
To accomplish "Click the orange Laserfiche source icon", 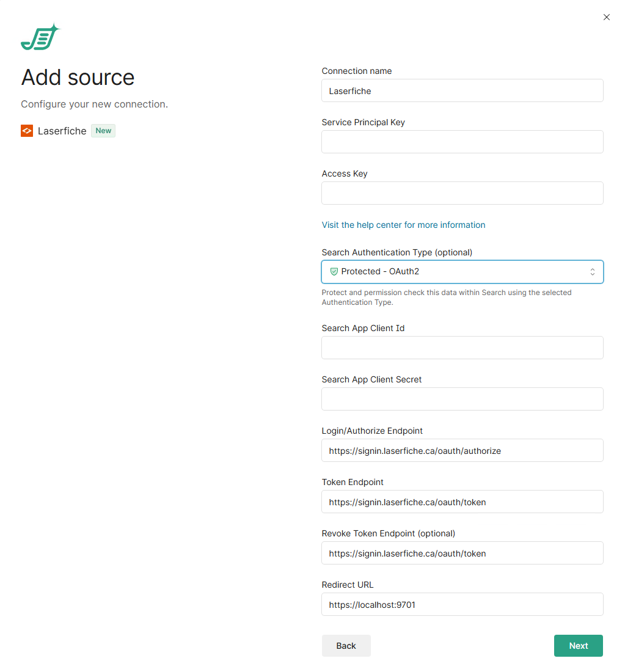I will 27,131.
